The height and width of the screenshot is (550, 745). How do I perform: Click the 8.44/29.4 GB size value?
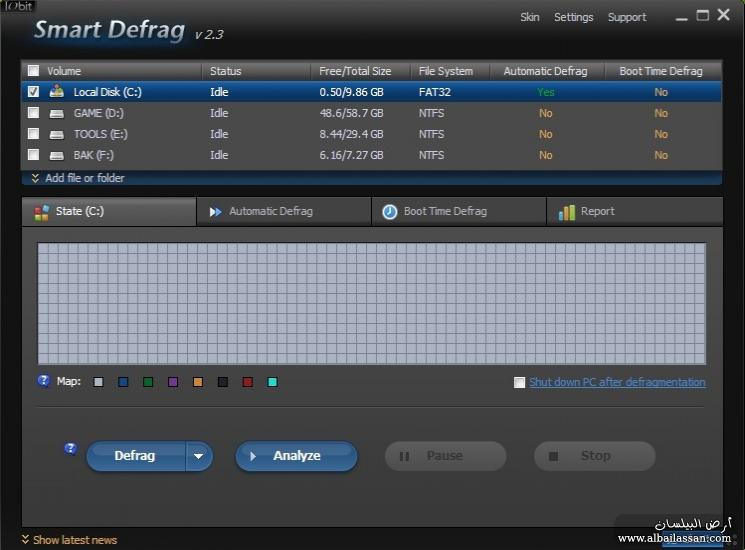352,134
